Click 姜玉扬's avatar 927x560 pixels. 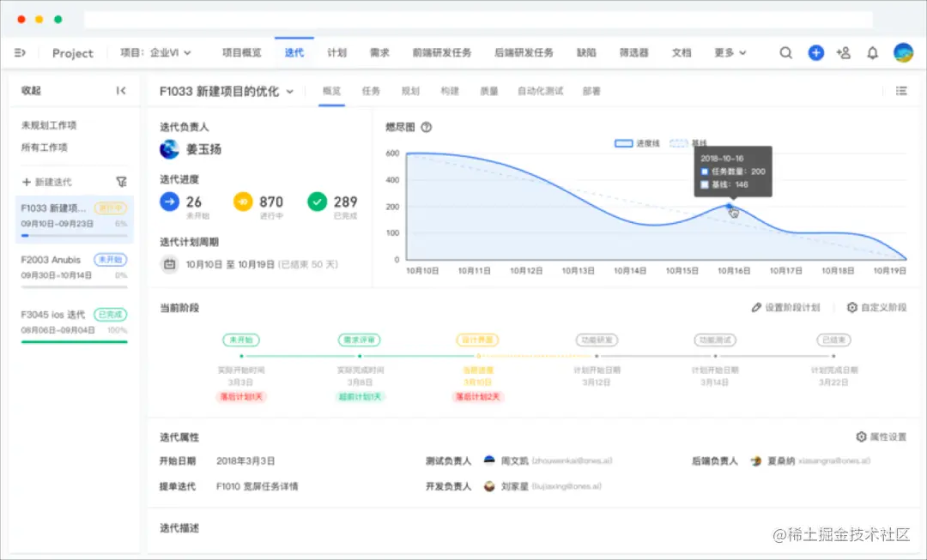(x=170, y=149)
